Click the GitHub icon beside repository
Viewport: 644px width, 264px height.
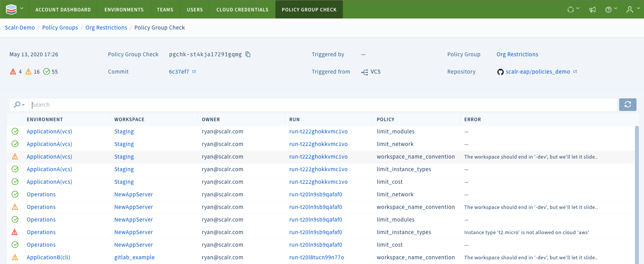coord(500,72)
